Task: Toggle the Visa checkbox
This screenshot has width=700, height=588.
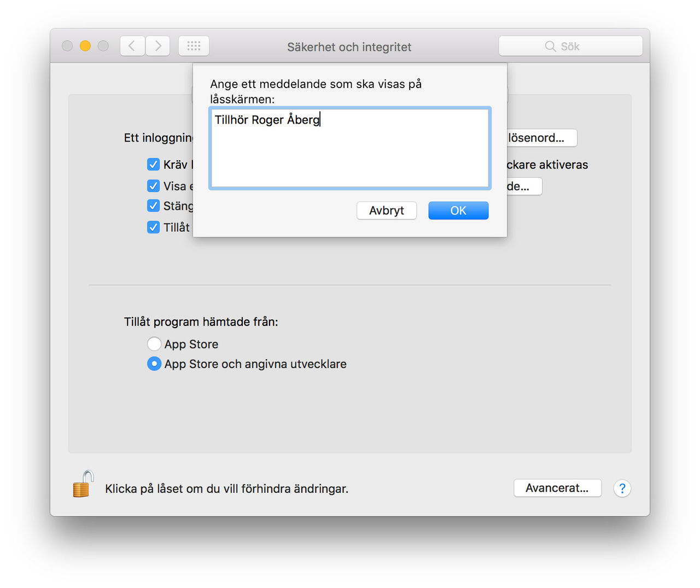Action: click(154, 186)
